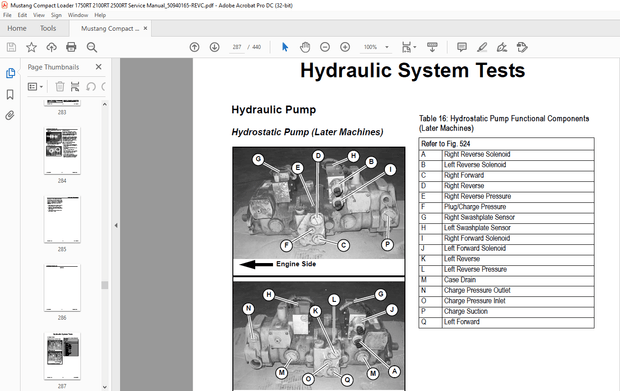Add a comment with sticky note icon
This screenshot has width=620, height=391.
click(x=461, y=47)
